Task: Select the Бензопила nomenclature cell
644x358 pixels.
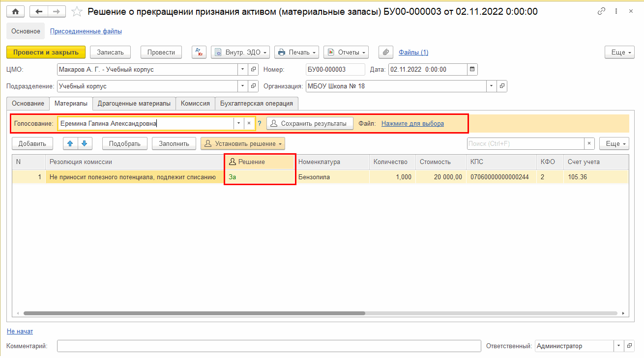Action: 332,177
